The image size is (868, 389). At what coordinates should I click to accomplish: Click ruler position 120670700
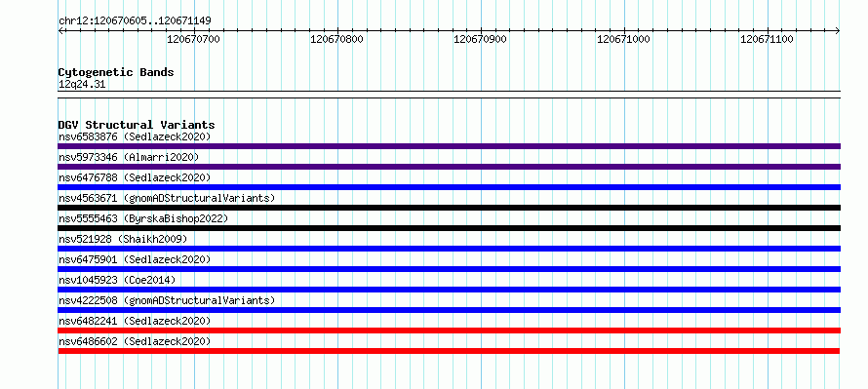click(x=193, y=39)
